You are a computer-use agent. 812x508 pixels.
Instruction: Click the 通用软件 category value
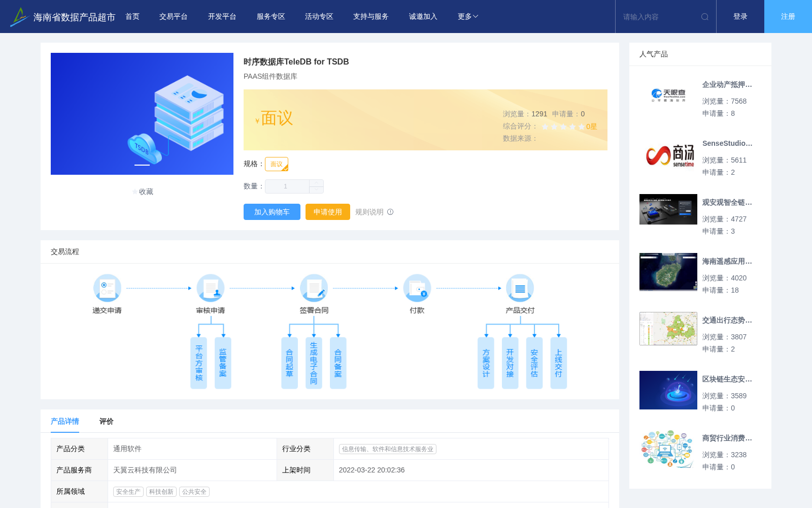127,449
